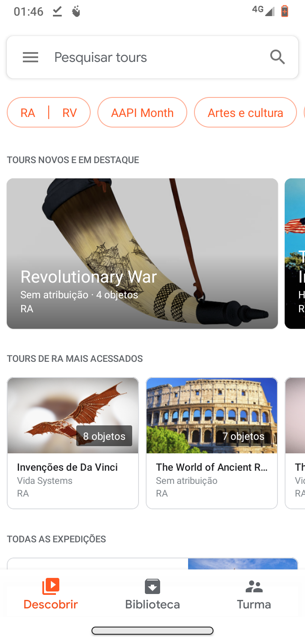305x644 pixels.
Task: Tap the 4G signal indicator
Action: (x=263, y=11)
